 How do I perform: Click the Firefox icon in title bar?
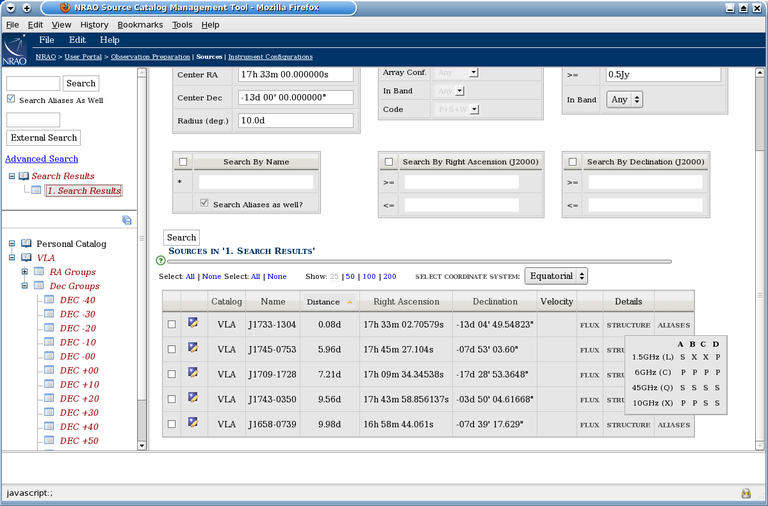click(65, 7)
